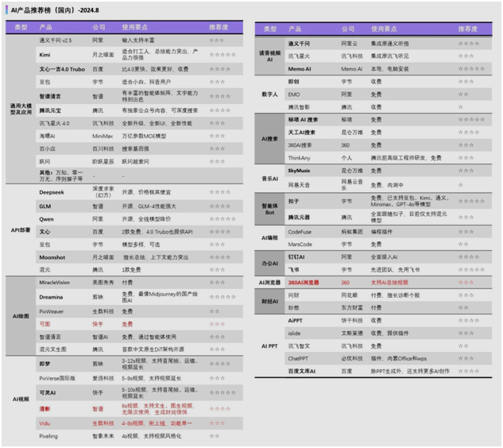Screen dimensions: 503x448
Task: Click the 'ChatPPT' product name
Action: tap(298, 359)
